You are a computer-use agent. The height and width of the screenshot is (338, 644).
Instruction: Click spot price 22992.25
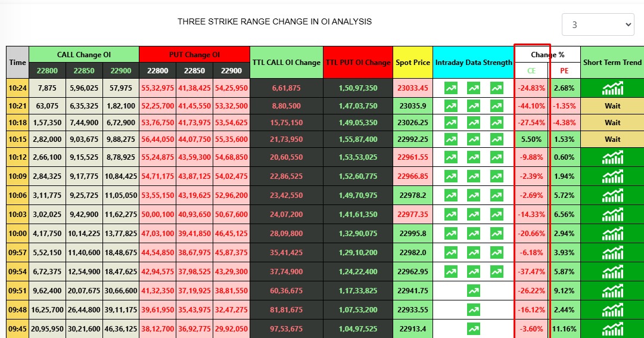pyautogui.click(x=413, y=139)
